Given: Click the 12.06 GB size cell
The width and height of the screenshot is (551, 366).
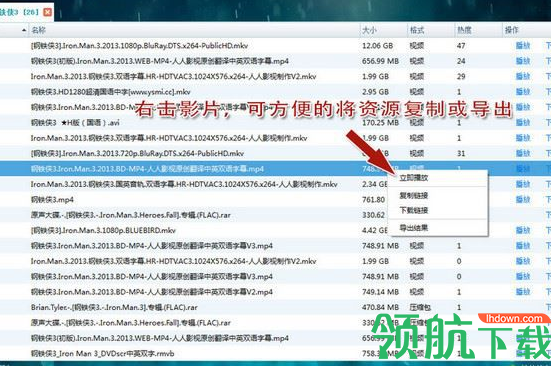Looking at the screenshot, I should coord(377,45).
